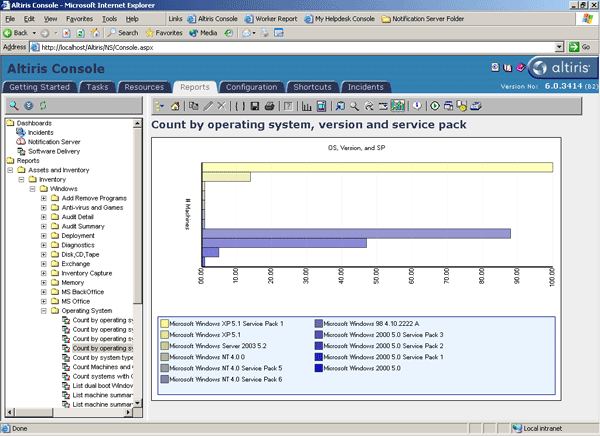
Task: Expand the Deployment folder
Action: tap(44, 236)
